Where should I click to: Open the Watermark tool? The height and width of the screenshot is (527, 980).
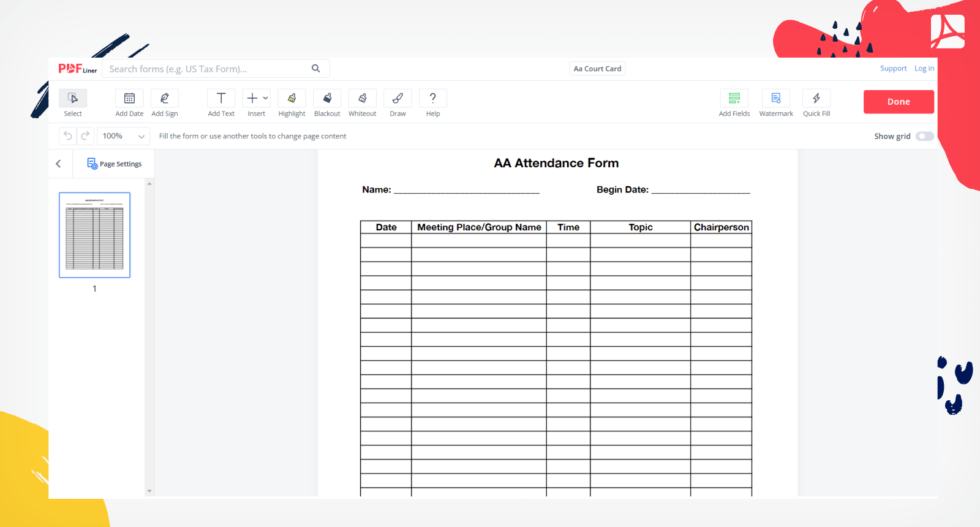[x=775, y=99]
